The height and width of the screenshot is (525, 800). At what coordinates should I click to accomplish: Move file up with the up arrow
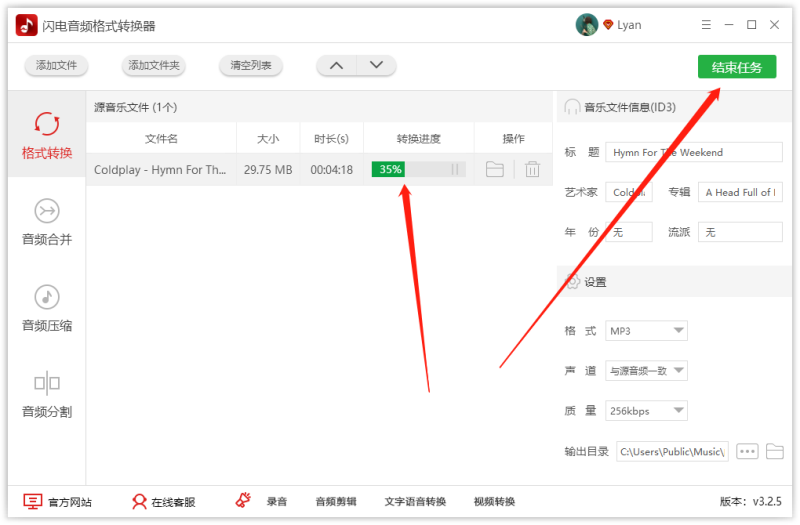point(336,65)
